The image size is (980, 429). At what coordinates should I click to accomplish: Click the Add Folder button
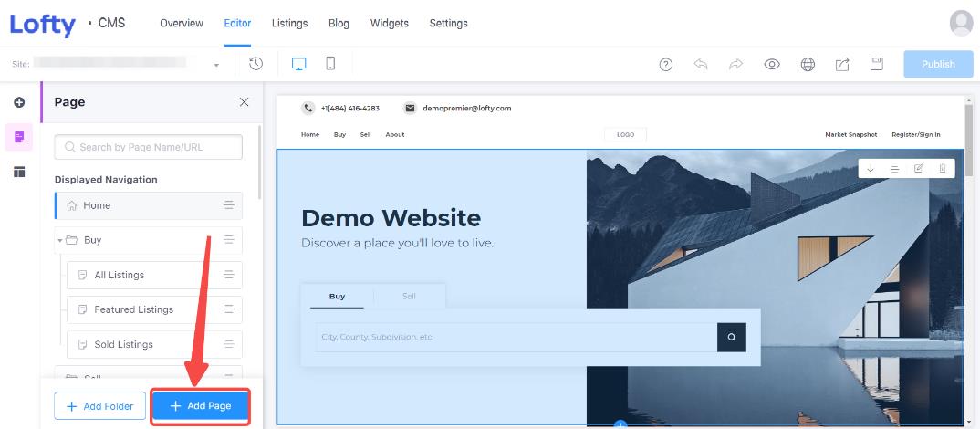tap(100, 406)
